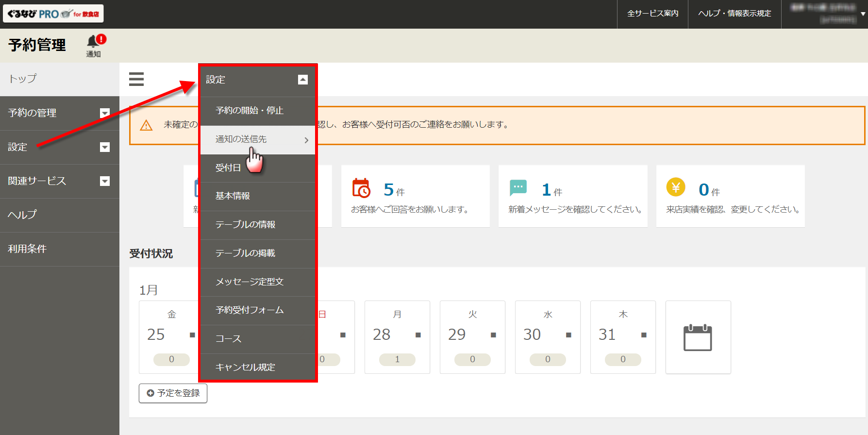868x435 pixels.
Task: Select 予約の開始・停止 menu item
Action: (x=258, y=111)
